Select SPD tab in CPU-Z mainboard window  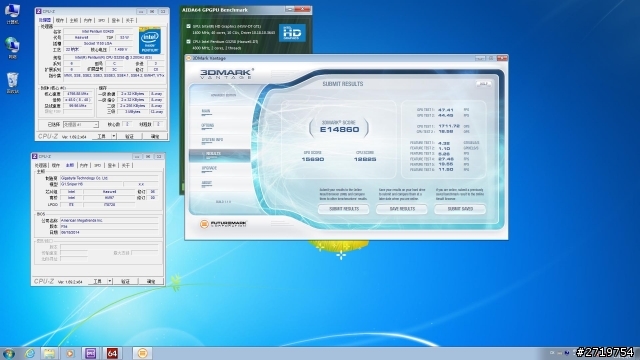(98, 165)
